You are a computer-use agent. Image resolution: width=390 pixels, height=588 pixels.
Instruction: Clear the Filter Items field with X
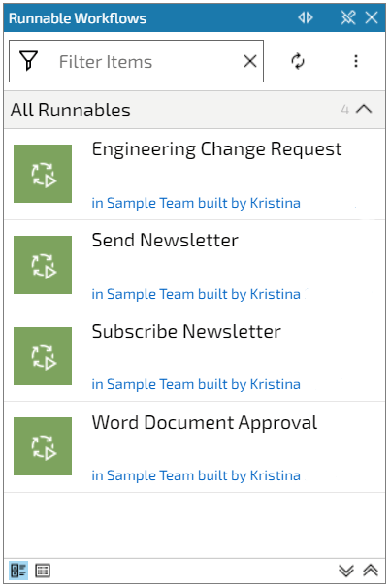coord(250,61)
